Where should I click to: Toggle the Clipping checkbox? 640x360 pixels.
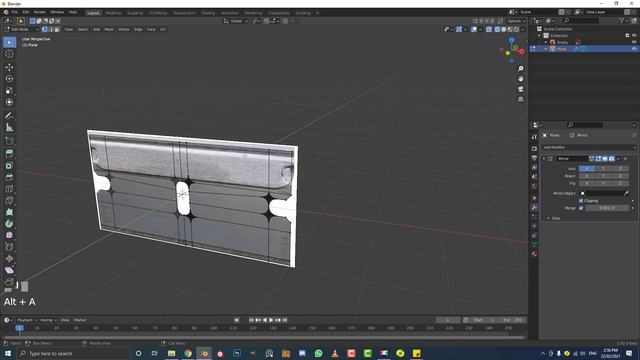click(581, 201)
